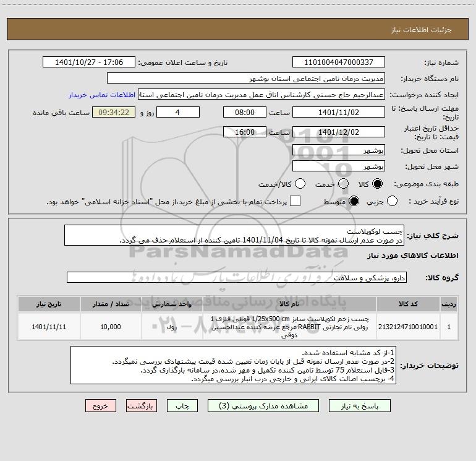Click the شرح کلی نیاز description box
Viewport: 476px width, 461px height.
click(234, 236)
